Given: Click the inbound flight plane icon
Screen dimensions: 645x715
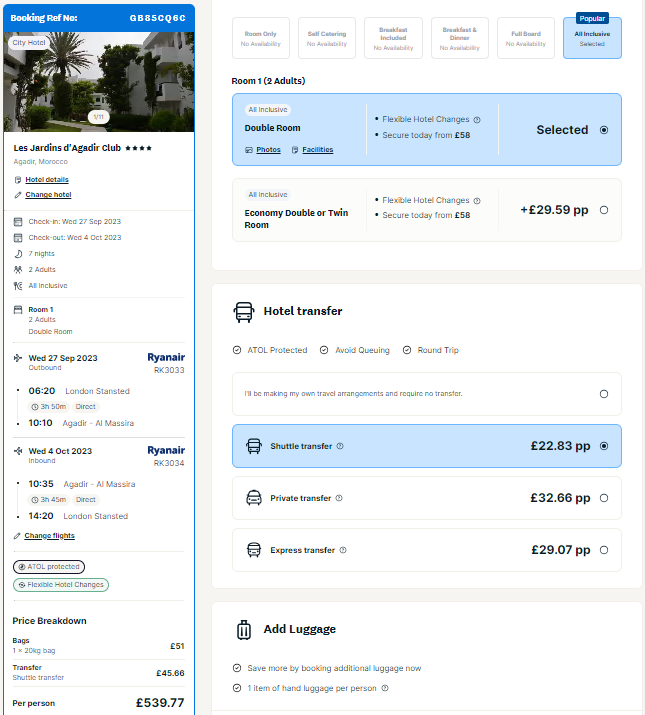Looking at the screenshot, I should pos(18,451).
